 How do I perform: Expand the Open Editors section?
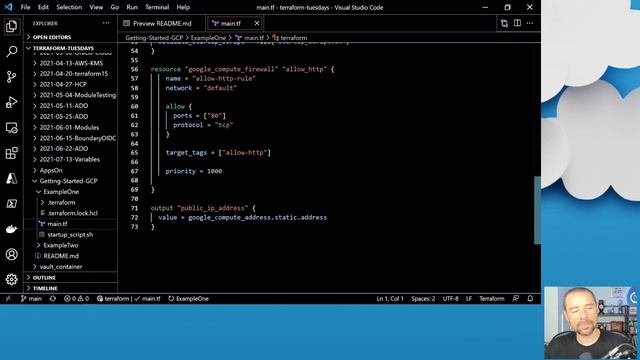click(x=70, y=37)
